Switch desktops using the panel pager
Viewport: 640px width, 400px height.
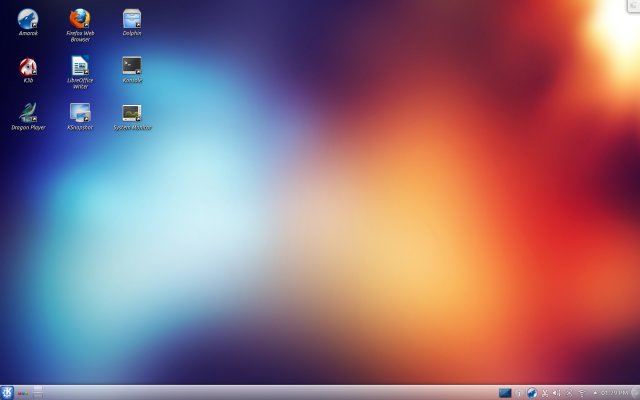(x=38, y=393)
